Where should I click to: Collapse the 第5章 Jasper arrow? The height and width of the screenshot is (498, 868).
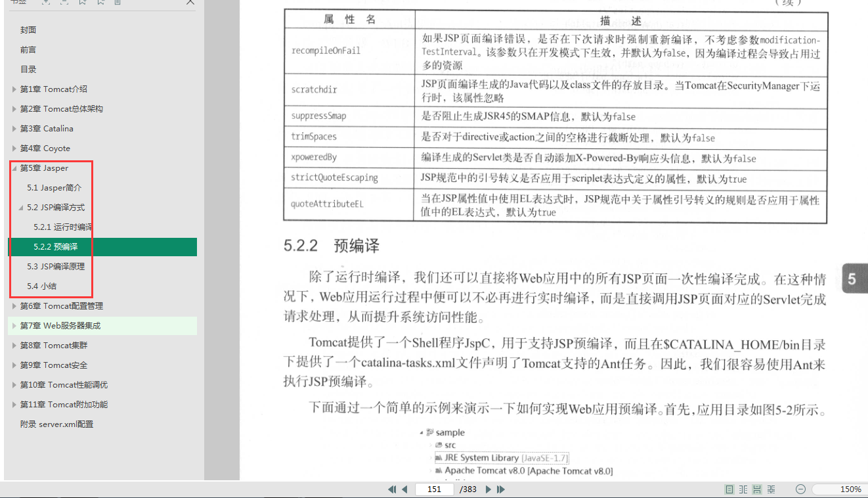pyautogui.click(x=14, y=168)
